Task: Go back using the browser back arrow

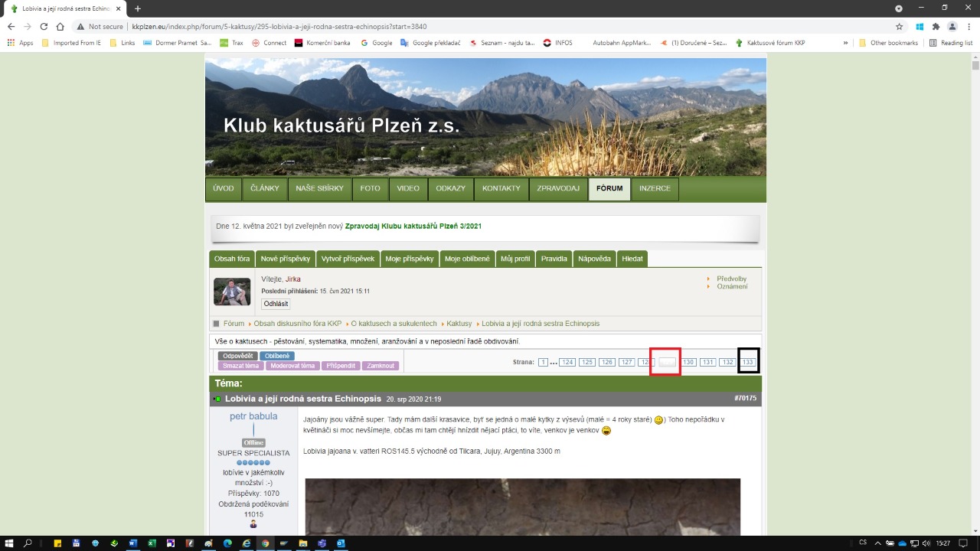Action: (x=11, y=26)
